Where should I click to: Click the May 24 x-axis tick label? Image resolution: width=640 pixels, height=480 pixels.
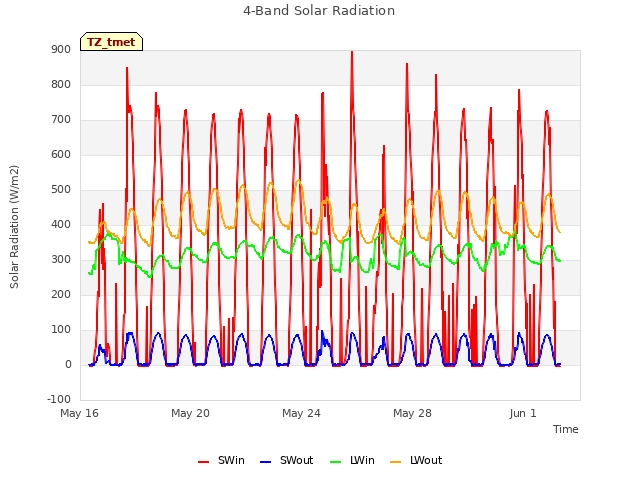(302, 413)
